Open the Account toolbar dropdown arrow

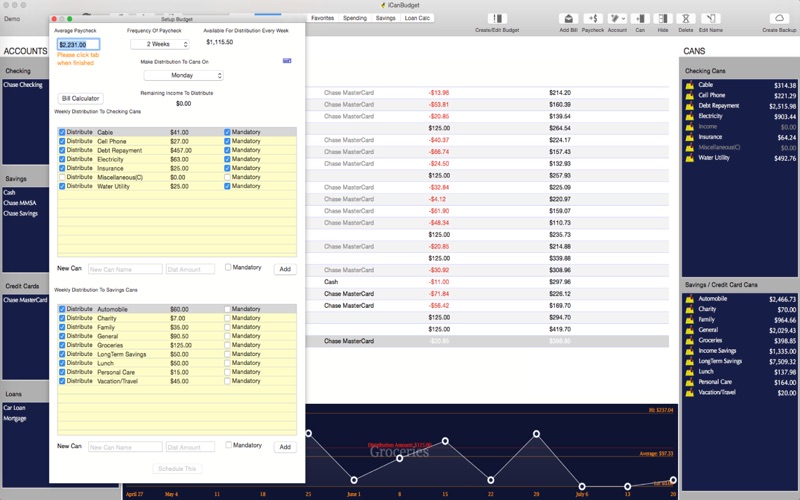click(x=623, y=19)
